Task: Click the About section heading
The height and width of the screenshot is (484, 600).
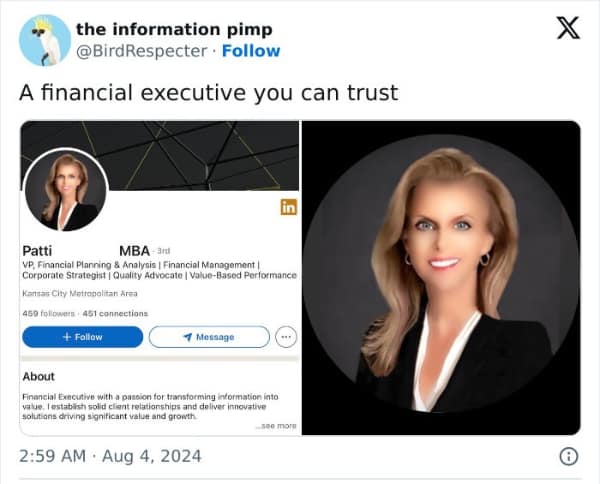Action: coord(39,376)
